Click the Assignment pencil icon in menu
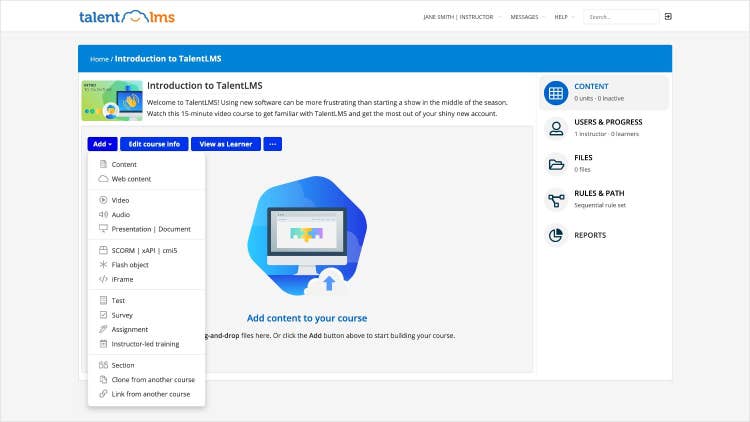This screenshot has width=750, height=422. (103, 329)
